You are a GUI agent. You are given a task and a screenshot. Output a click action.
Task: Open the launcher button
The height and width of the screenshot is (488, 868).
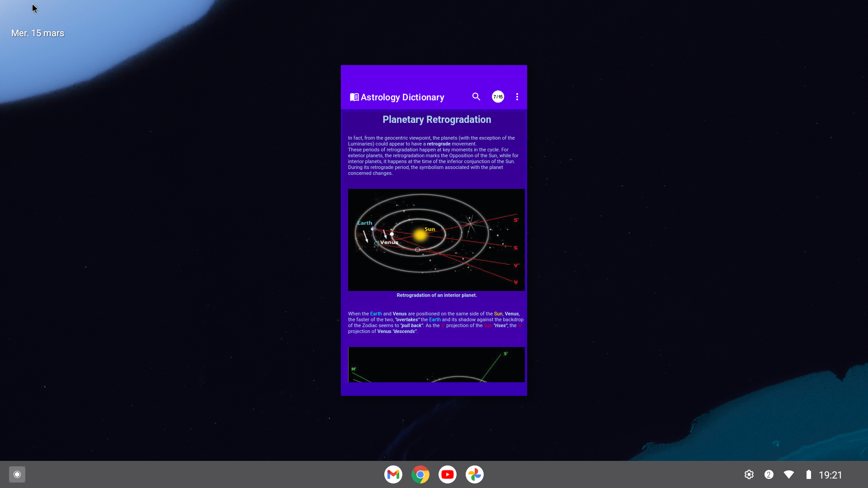click(x=17, y=474)
